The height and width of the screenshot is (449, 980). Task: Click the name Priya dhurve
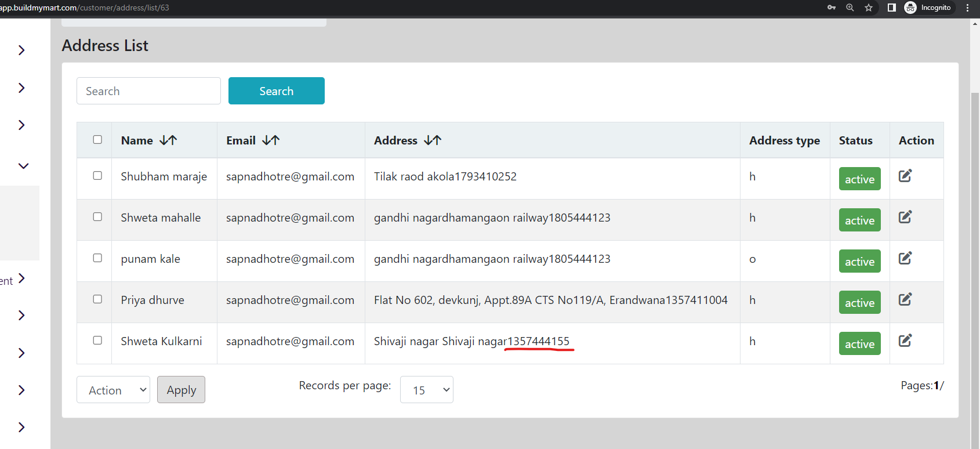pos(153,300)
